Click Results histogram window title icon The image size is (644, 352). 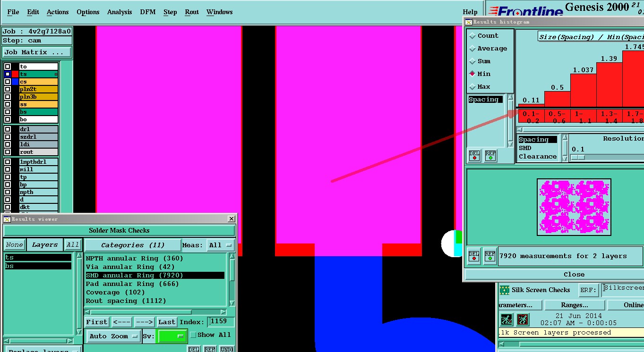tap(468, 22)
